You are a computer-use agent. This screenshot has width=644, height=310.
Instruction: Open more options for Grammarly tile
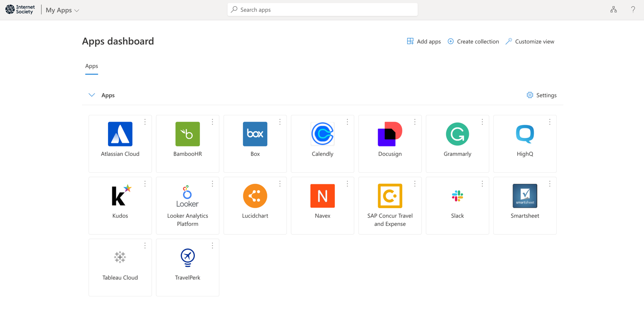pyautogui.click(x=482, y=122)
